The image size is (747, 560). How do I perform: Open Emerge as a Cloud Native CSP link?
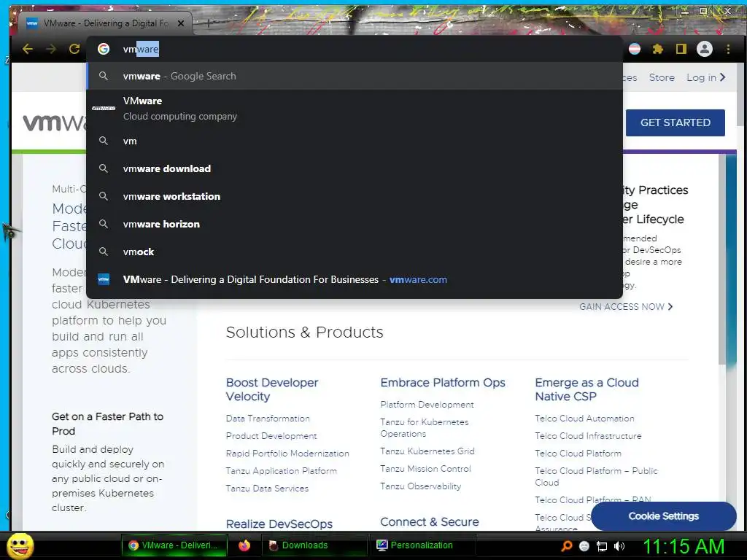pyautogui.click(x=587, y=389)
